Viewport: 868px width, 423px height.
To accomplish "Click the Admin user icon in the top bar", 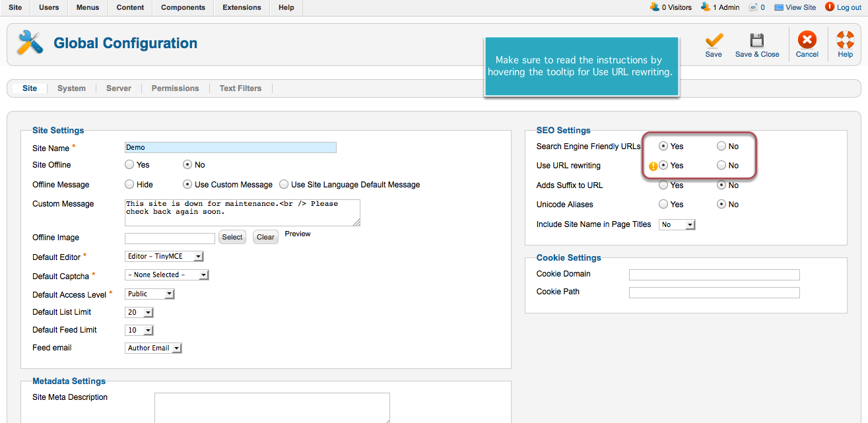I will click(x=706, y=7).
